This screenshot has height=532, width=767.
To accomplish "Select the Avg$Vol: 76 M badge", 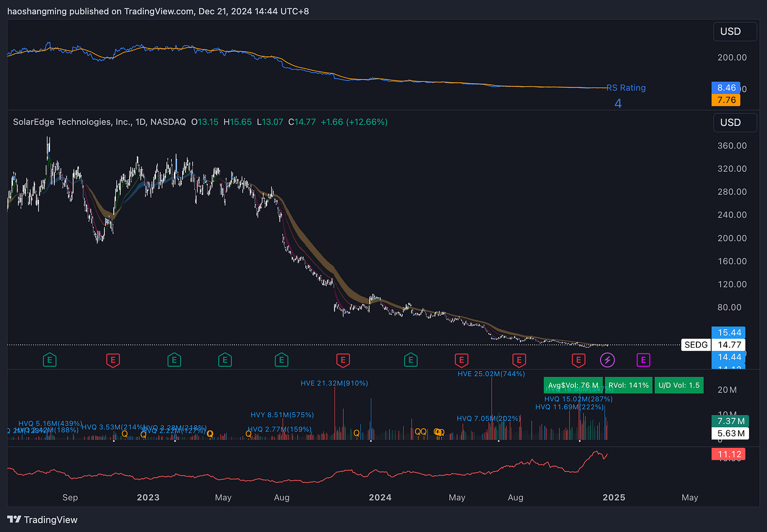I will tap(573, 386).
